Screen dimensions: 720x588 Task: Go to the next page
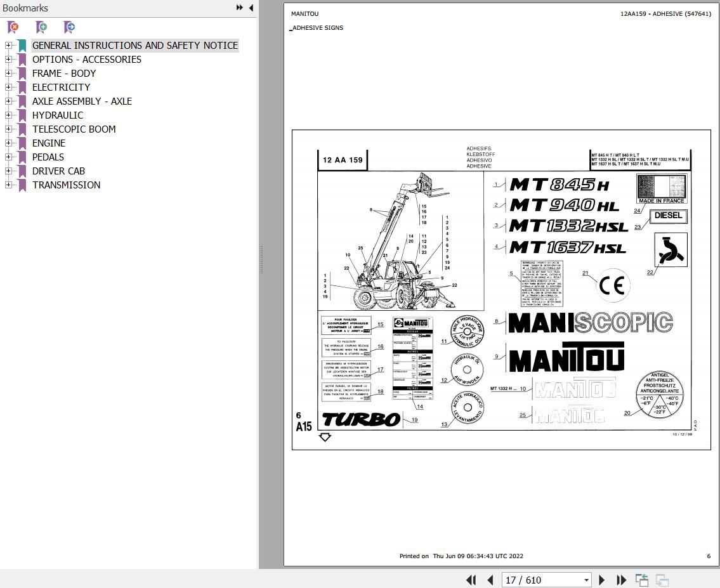tap(601, 580)
